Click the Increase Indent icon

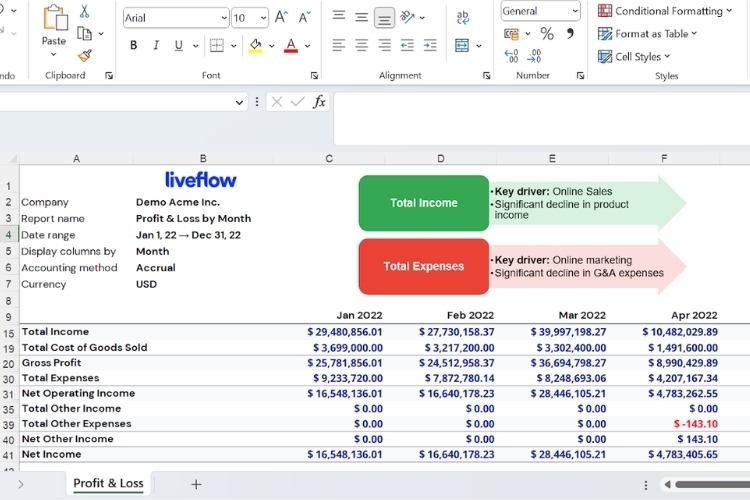(x=430, y=45)
